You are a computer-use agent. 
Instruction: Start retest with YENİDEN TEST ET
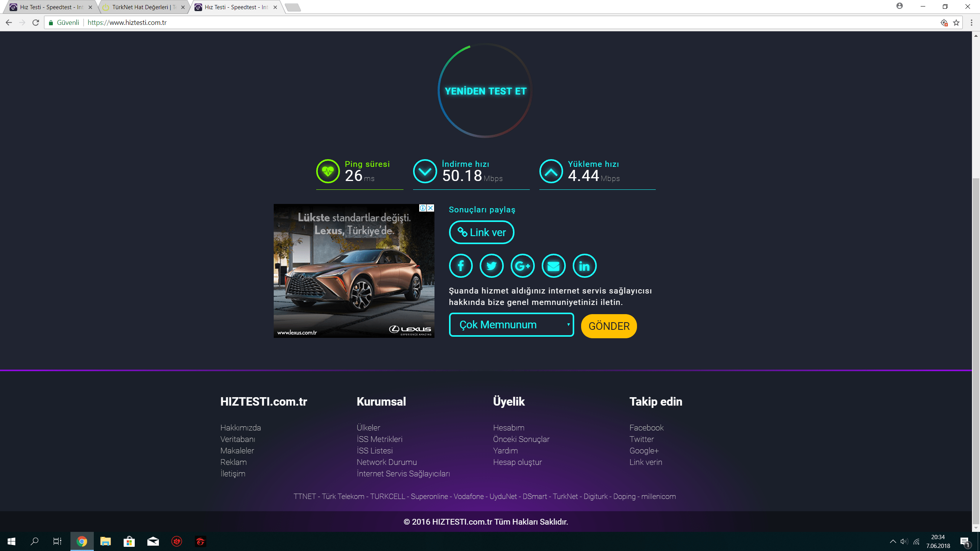click(x=485, y=91)
